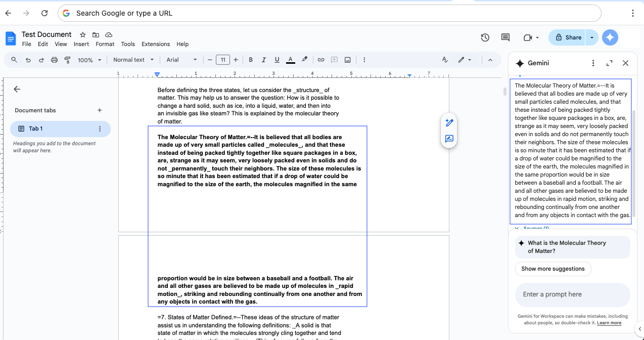Open Gemini sparkle button in header

[610, 37]
